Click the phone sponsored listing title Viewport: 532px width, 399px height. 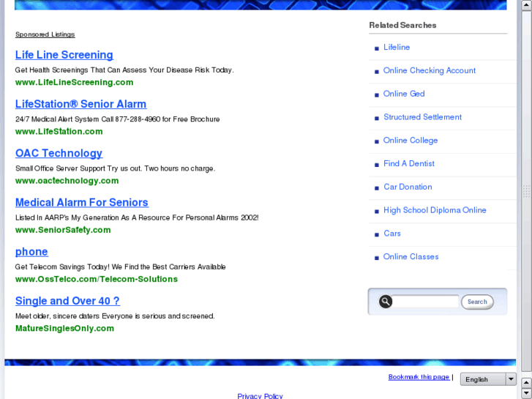[x=31, y=252]
